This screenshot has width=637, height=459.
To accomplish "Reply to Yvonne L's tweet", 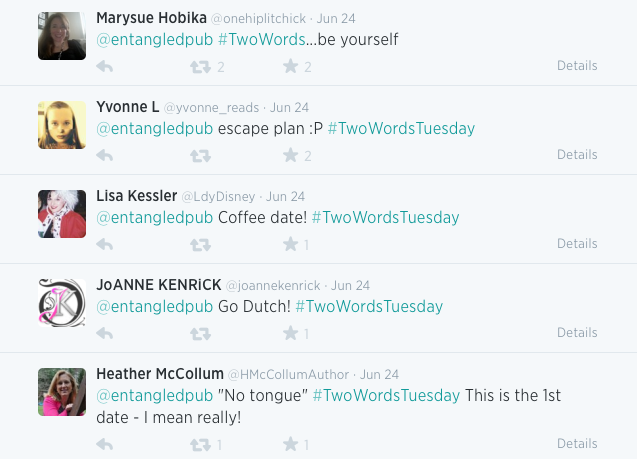I will pyautogui.click(x=104, y=155).
